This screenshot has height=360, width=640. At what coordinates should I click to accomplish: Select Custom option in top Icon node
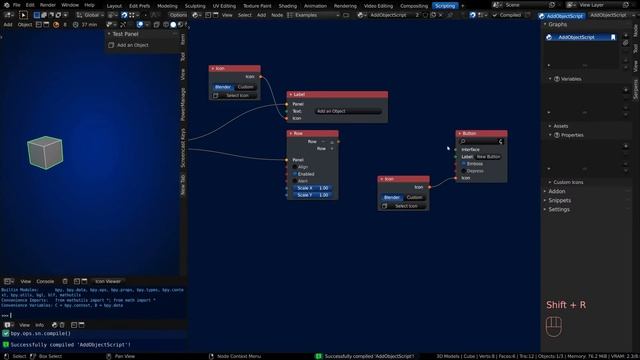(x=245, y=87)
